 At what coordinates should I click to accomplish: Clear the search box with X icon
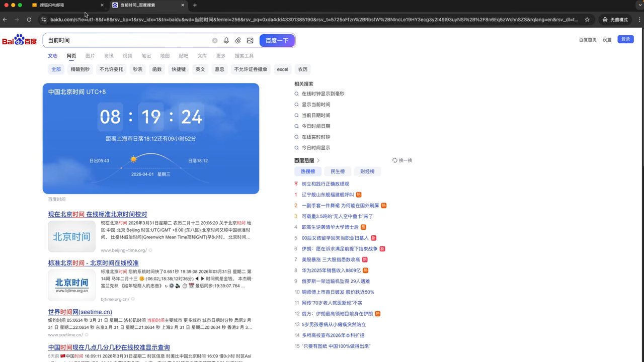[x=215, y=41]
